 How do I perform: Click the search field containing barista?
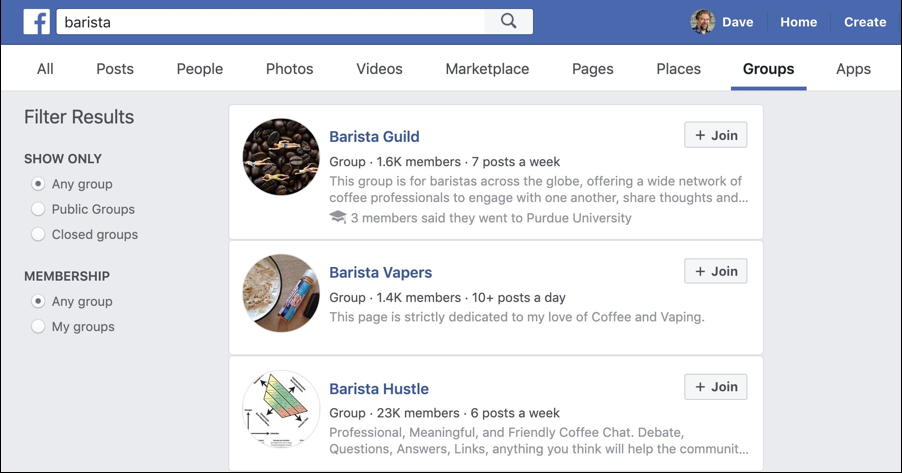(x=270, y=22)
